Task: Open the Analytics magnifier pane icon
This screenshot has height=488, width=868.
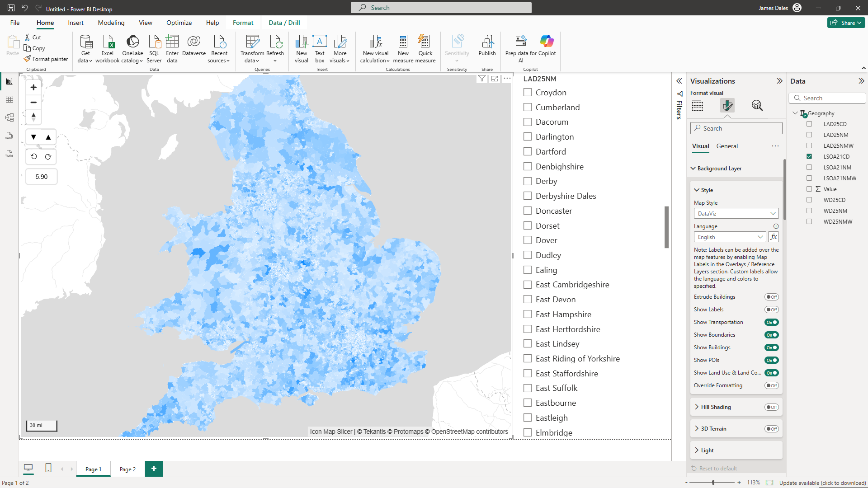Action: point(757,106)
